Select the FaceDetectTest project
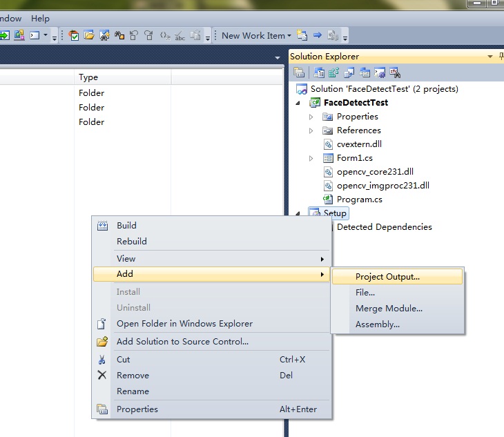 [x=356, y=103]
